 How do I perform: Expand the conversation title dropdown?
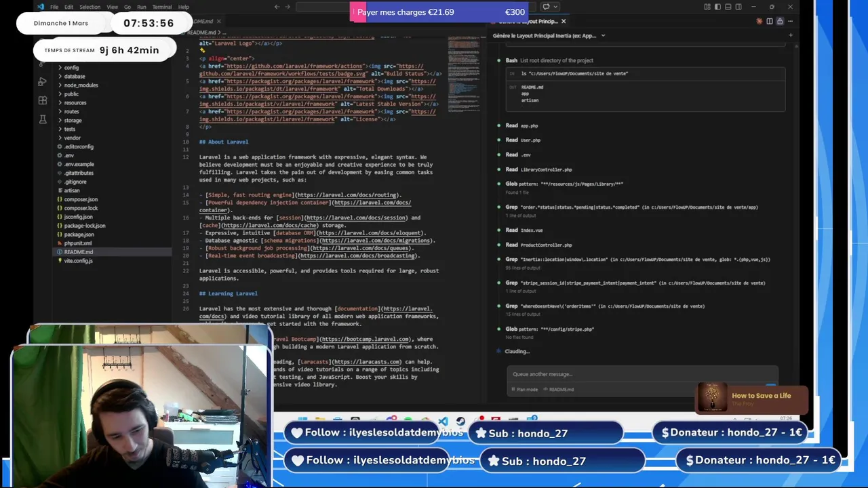point(603,35)
